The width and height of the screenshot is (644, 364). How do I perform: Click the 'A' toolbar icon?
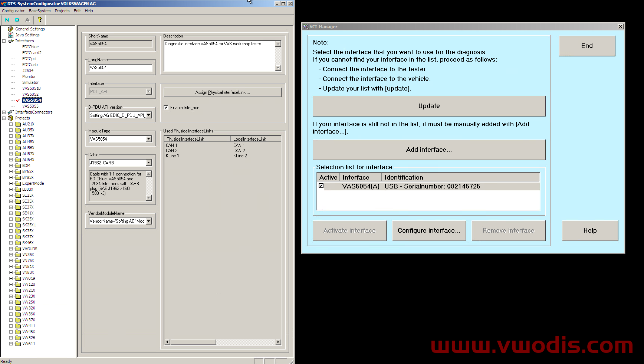tap(27, 20)
